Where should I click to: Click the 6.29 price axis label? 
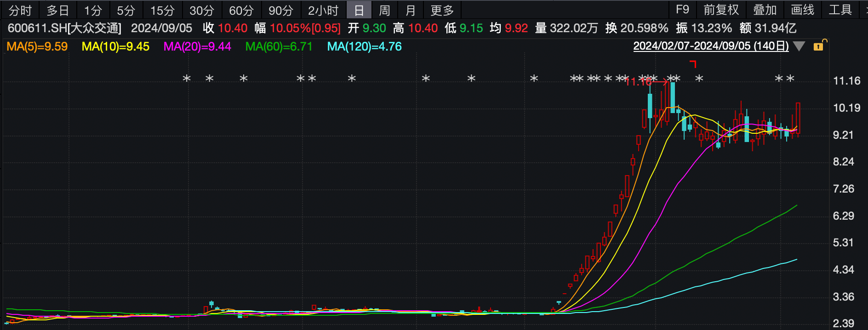[843, 216]
